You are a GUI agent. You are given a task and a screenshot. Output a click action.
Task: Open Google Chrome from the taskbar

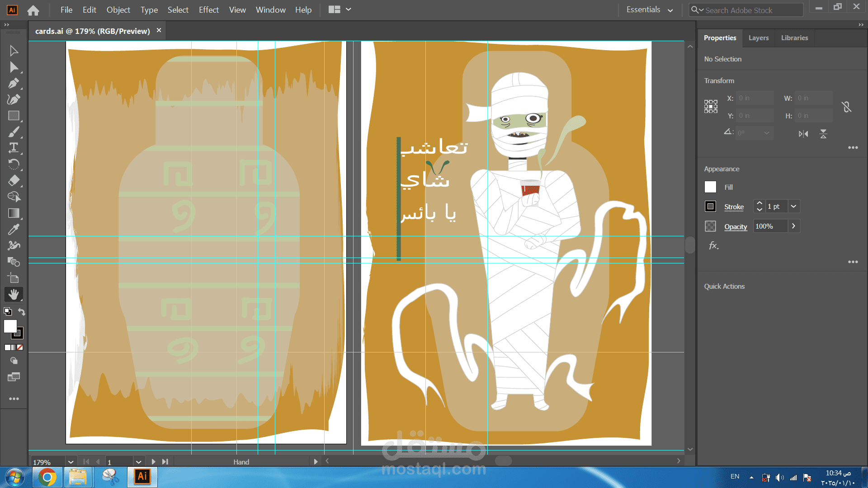pyautogui.click(x=47, y=477)
